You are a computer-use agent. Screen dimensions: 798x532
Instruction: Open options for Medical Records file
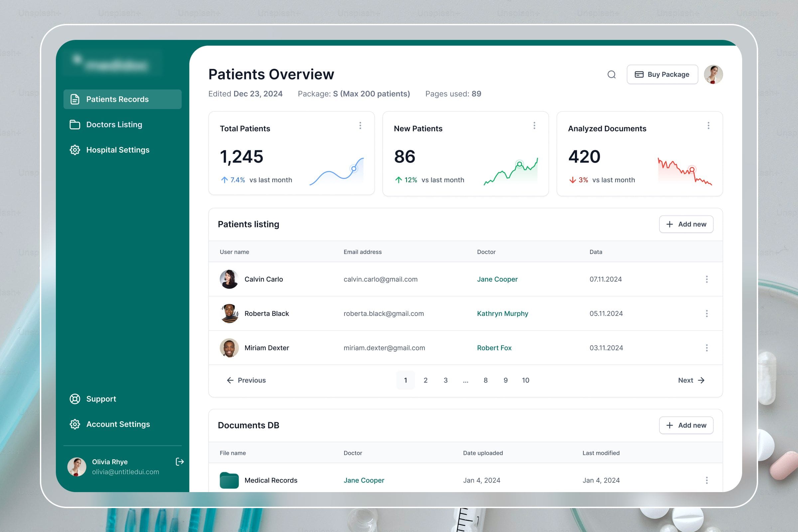[x=706, y=480]
